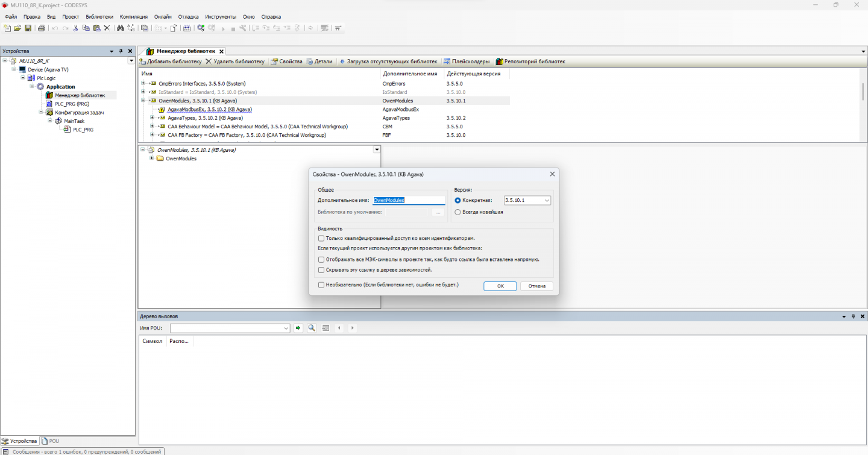Check hide this reference in dependency tree
Screen dimensions: 868x455
pos(321,270)
